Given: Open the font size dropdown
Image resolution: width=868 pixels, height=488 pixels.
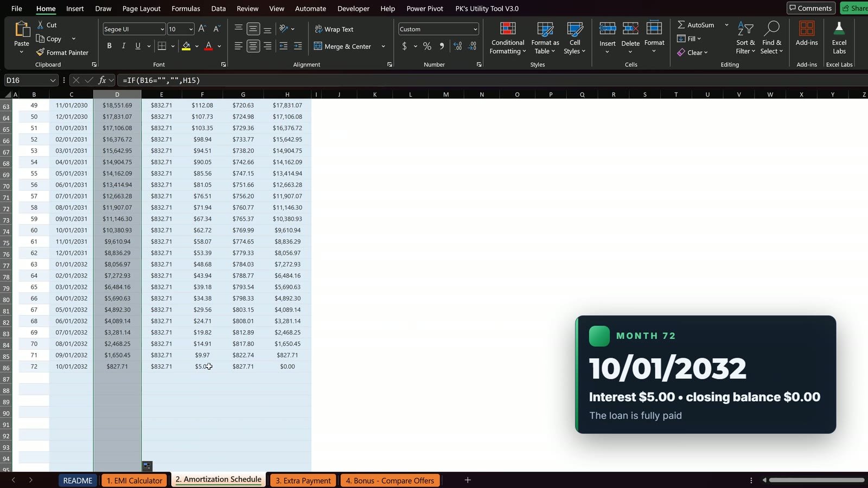Looking at the screenshot, I should coord(190,29).
